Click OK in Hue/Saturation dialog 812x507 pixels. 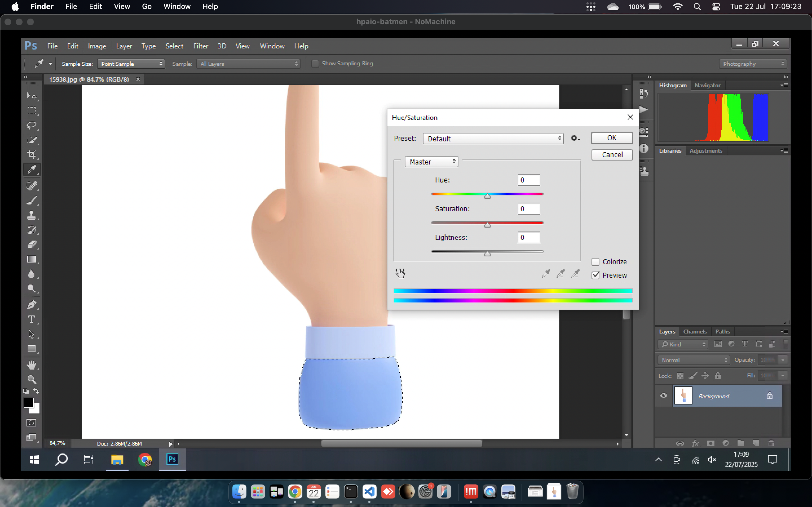tap(611, 138)
